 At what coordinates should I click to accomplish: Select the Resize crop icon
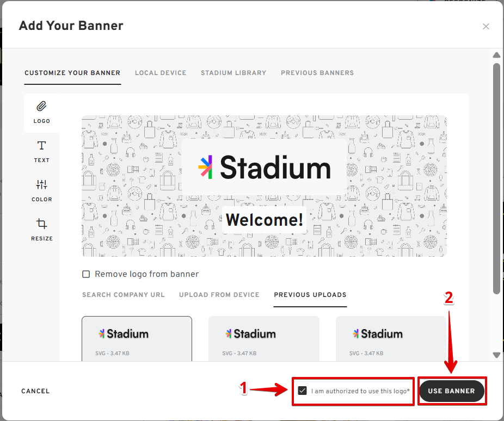click(x=42, y=224)
